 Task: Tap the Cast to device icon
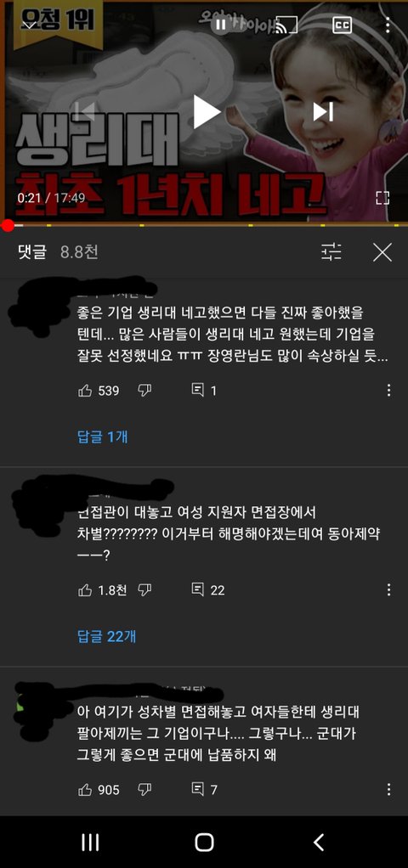tap(286, 25)
